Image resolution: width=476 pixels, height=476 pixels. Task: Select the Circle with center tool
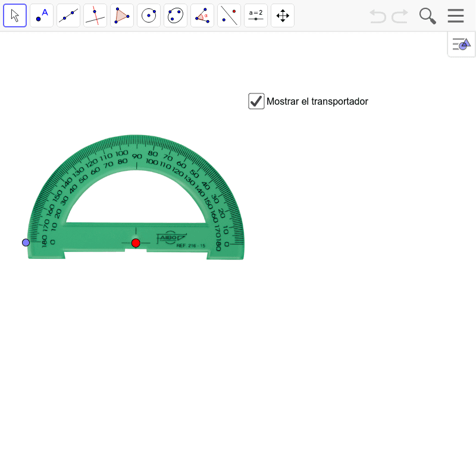pos(149,15)
